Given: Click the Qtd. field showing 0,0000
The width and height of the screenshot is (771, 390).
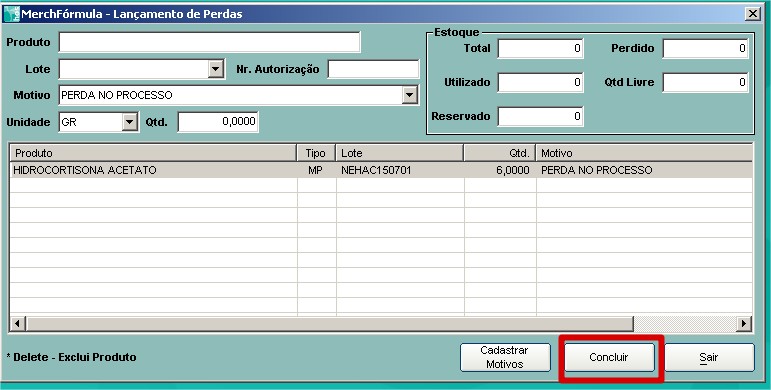Looking at the screenshot, I should [x=218, y=122].
